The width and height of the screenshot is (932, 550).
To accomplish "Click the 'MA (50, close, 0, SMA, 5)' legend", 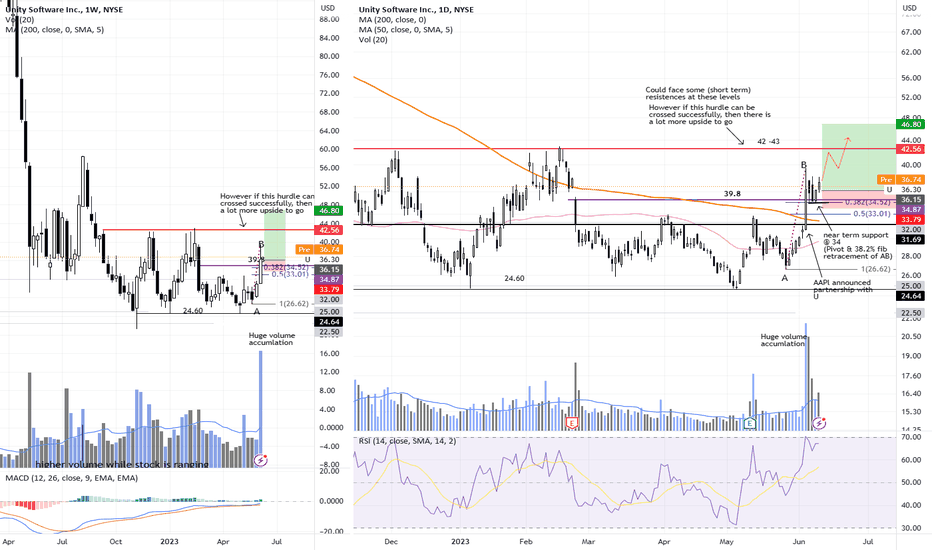I will coord(405,29).
